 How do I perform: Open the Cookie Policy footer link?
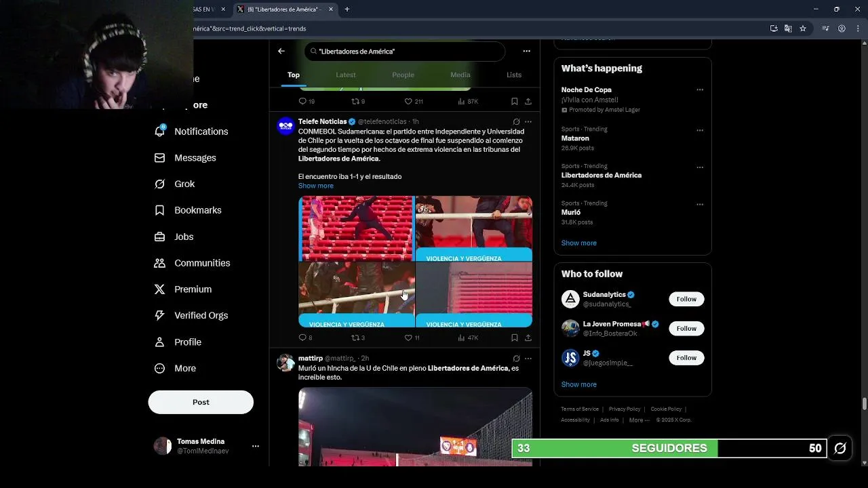pos(666,409)
